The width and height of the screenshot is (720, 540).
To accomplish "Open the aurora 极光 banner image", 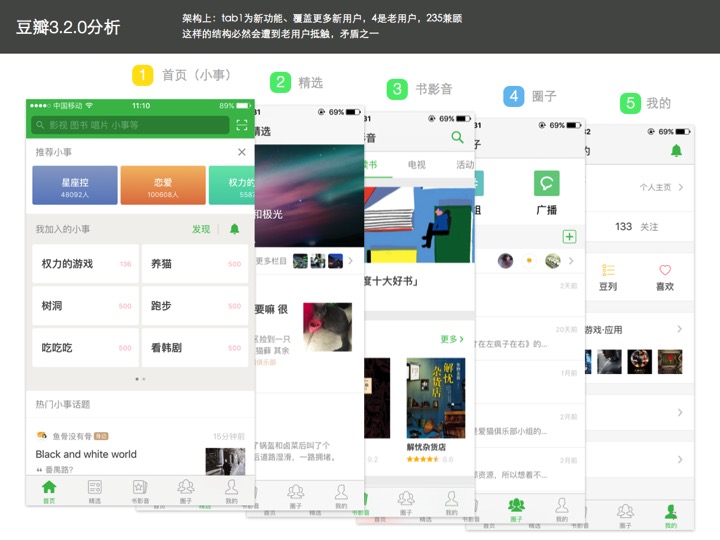I will pos(309,196).
